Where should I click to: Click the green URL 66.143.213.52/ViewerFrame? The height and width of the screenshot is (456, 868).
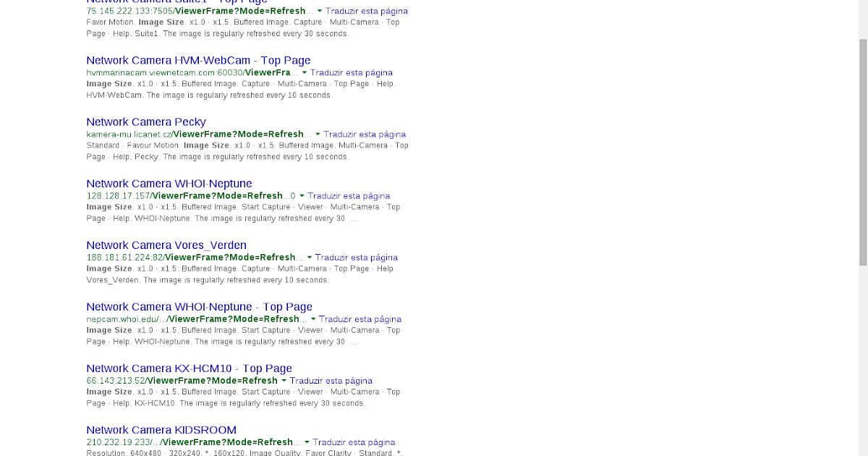182,381
